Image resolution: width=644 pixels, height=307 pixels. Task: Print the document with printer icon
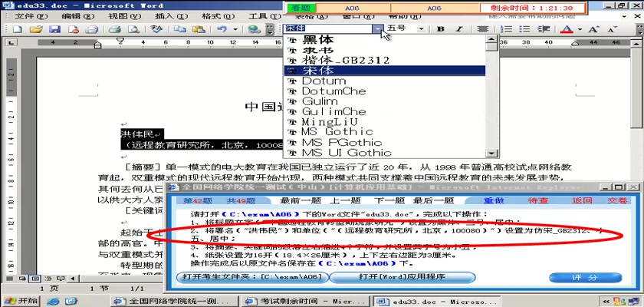click(x=114, y=29)
